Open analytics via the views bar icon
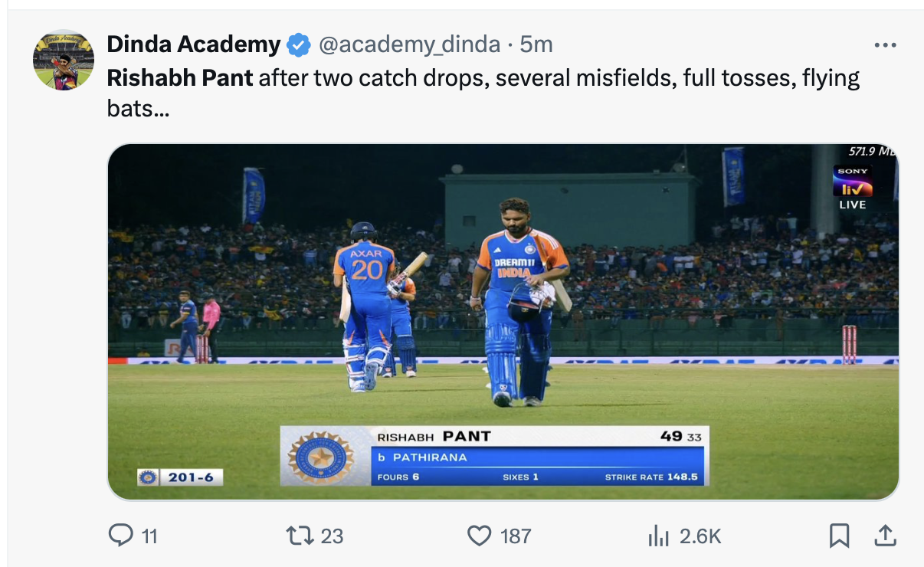The image size is (924, 567). pos(659,535)
